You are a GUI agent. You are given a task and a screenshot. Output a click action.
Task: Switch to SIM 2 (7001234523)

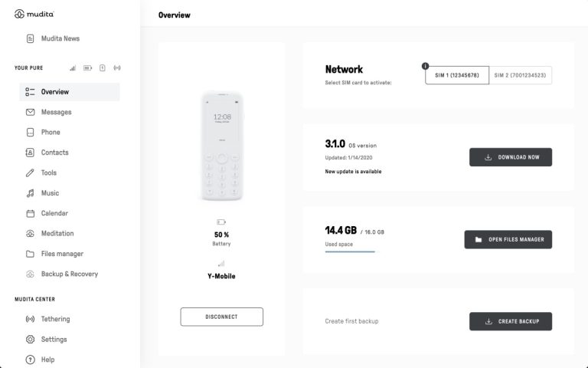(x=521, y=75)
